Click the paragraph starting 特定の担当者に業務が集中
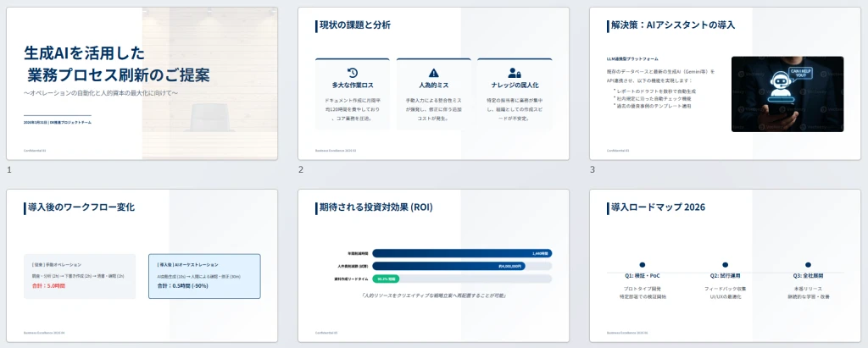 pos(515,109)
